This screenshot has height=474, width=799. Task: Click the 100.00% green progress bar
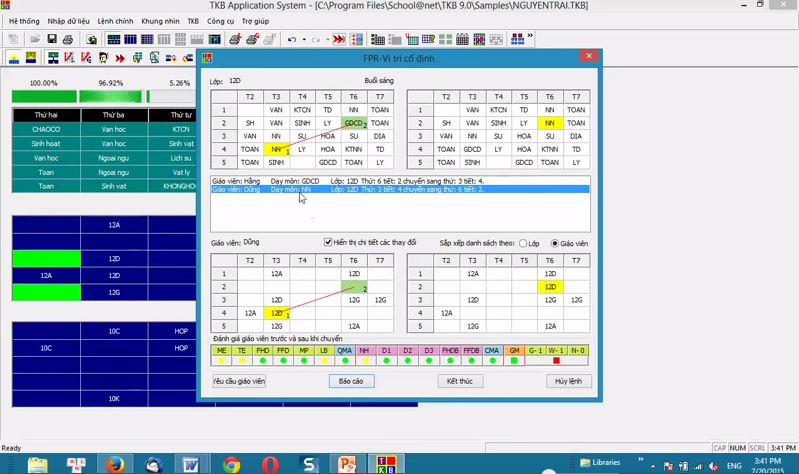44,96
